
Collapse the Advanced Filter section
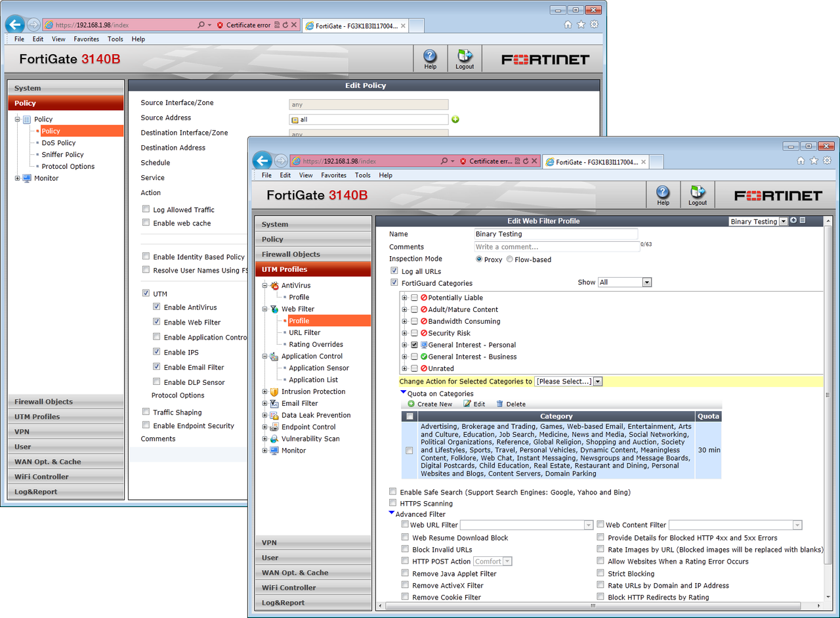(x=392, y=513)
